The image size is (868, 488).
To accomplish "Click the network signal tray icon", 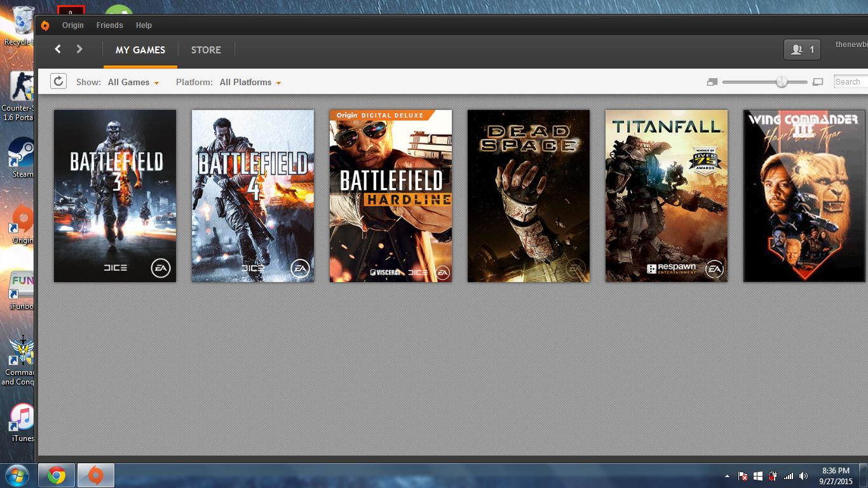I will click(789, 476).
